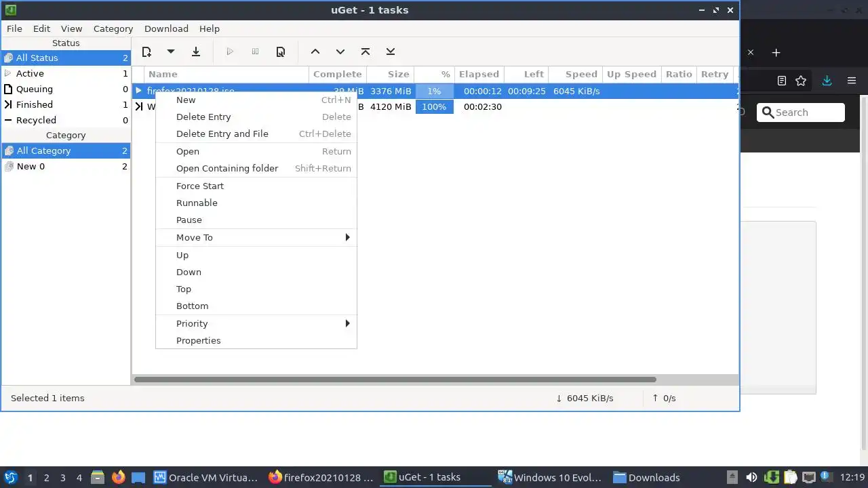Select the Finished status filter
868x488 pixels.
[x=66, y=104]
